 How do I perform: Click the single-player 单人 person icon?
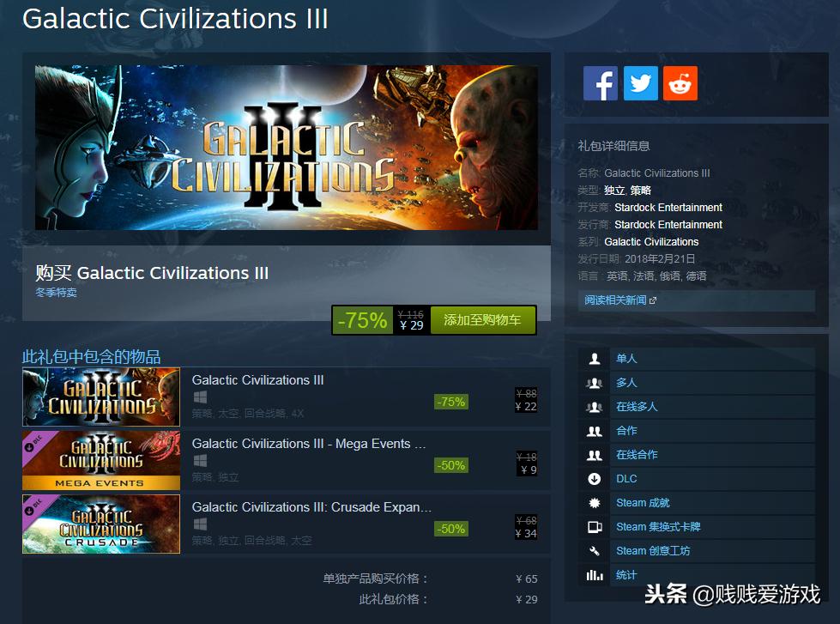click(x=594, y=359)
